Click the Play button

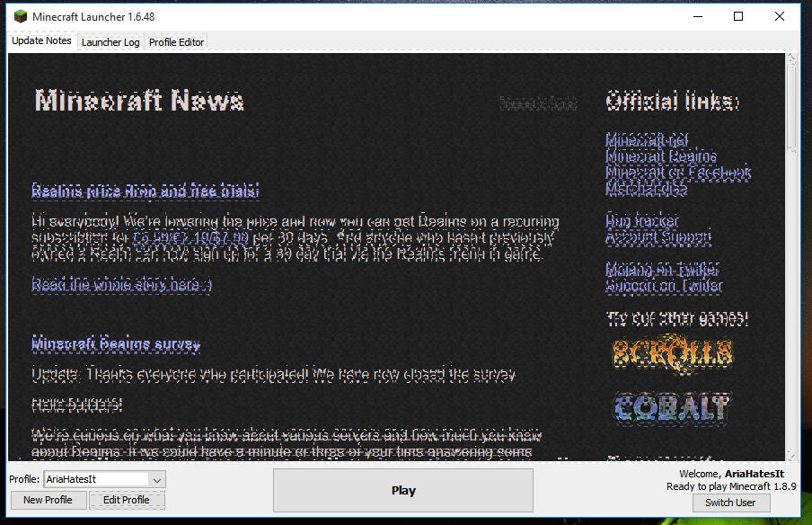403,490
